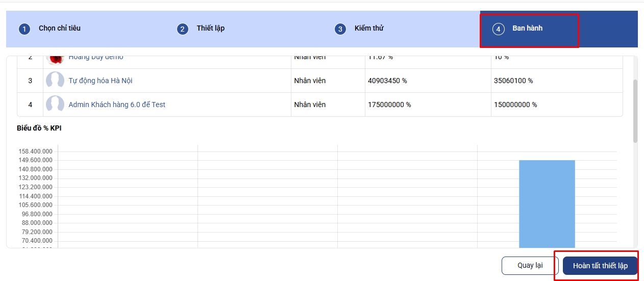The width and height of the screenshot is (644, 281).
Task: Click avatar of Admin Khách hàng 6.0
Action: 55,105
